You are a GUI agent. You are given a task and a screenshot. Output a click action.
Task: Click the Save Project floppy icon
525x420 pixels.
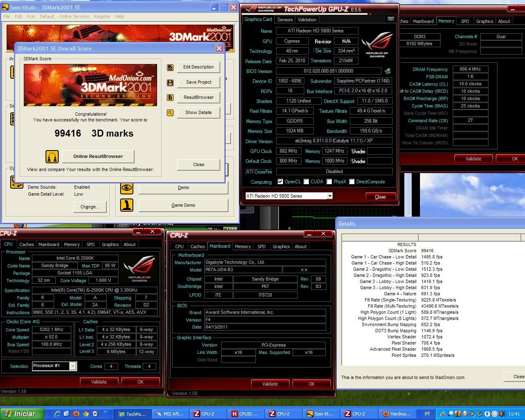pos(170,82)
